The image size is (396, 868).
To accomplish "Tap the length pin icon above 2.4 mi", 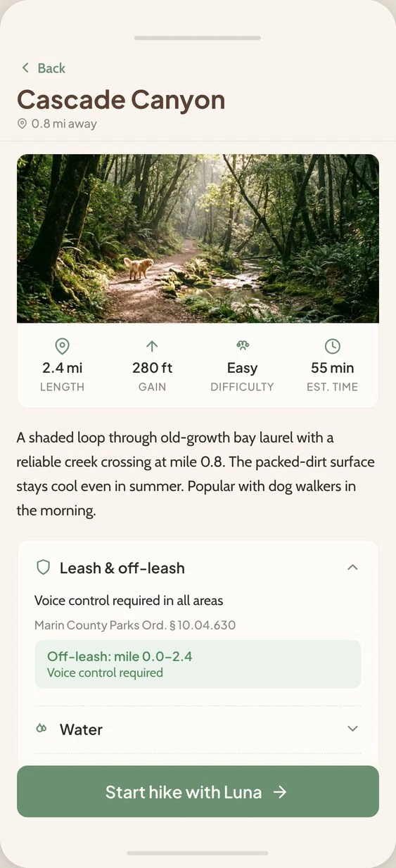I will [x=62, y=346].
